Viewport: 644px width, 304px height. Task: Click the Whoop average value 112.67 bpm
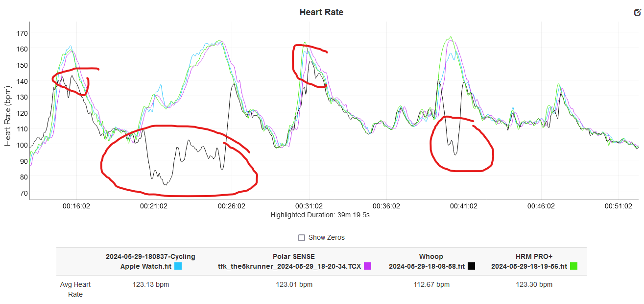pyautogui.click(x=430, y=284)
